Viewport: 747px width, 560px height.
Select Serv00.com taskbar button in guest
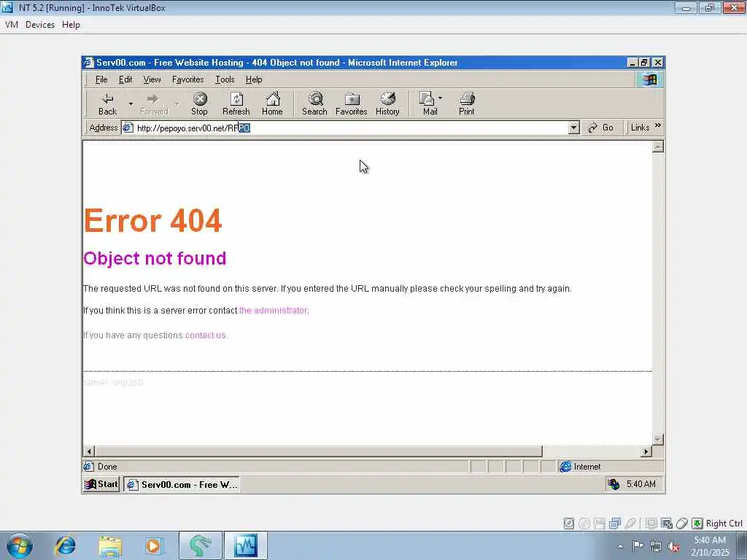(182, 484)
